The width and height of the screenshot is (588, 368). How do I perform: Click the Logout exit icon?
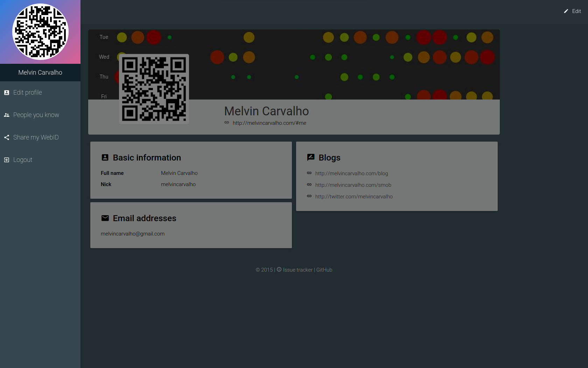point(7,160)
